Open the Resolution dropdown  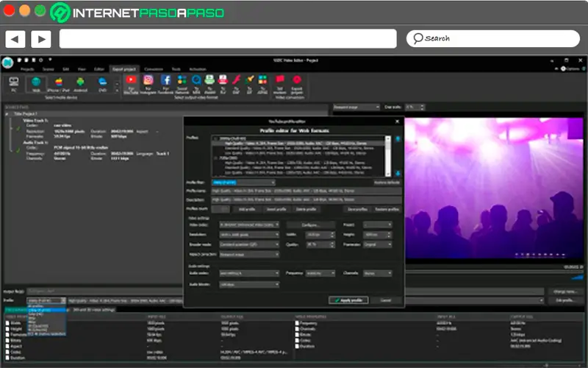click(249, 235)
